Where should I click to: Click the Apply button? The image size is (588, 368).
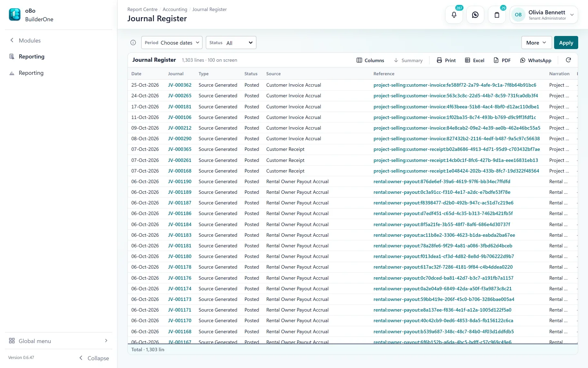(x=566, y=43)
